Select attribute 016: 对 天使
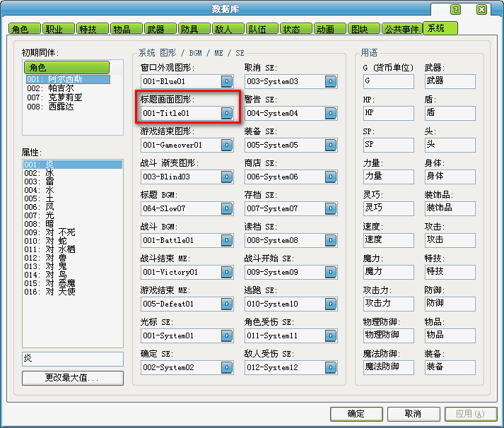This screenshot has width=504, height=428. pos(73,292)
